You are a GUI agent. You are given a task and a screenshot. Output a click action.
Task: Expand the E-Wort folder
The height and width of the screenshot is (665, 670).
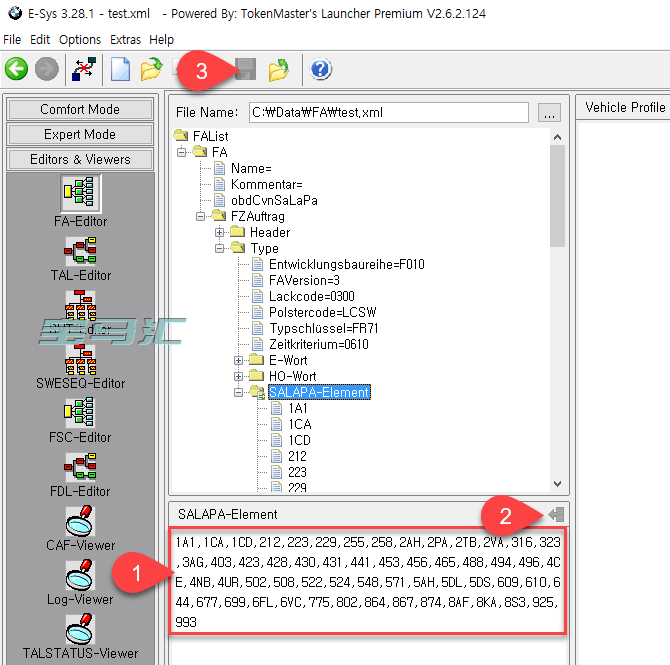pyautogui.click(x=239, y=360)
